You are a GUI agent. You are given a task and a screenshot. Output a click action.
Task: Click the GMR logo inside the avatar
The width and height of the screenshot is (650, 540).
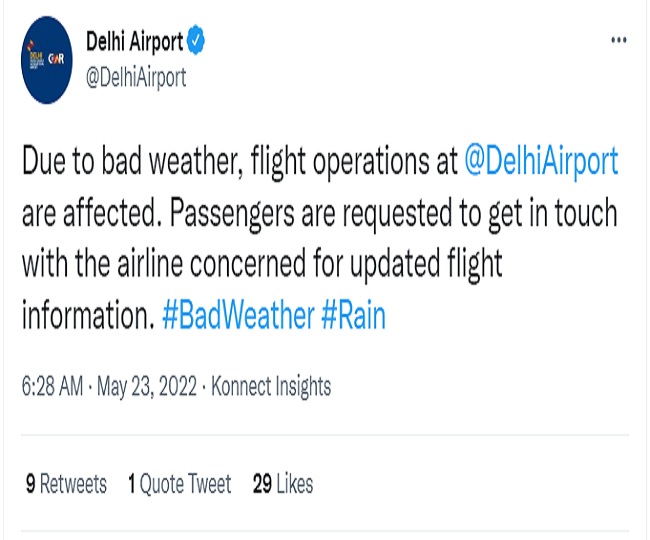point(56,59)
